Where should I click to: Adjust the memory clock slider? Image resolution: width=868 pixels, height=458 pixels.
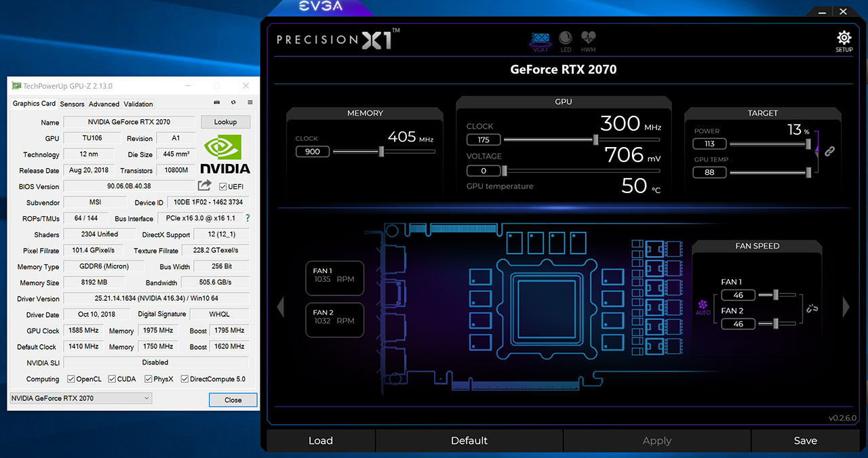382,152
